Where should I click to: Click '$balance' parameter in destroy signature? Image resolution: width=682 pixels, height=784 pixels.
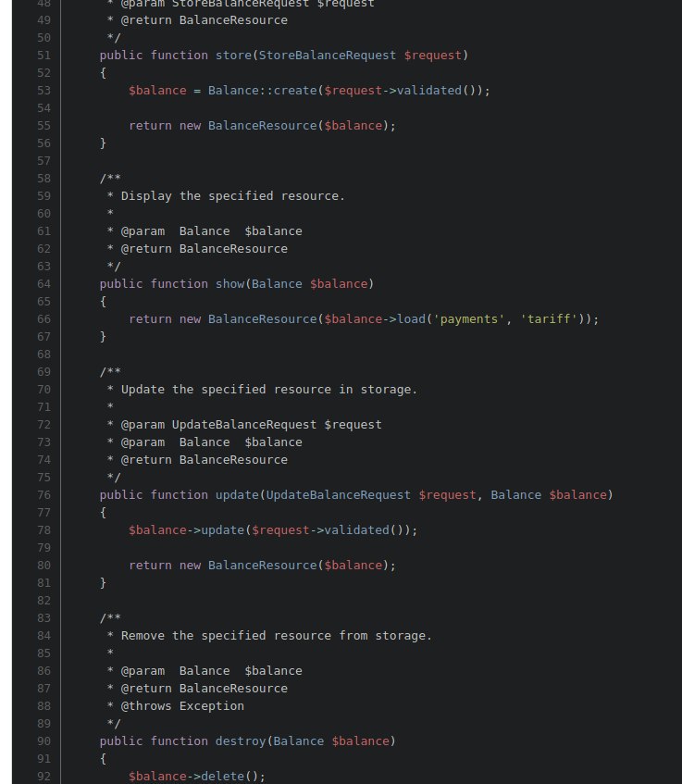360,741
